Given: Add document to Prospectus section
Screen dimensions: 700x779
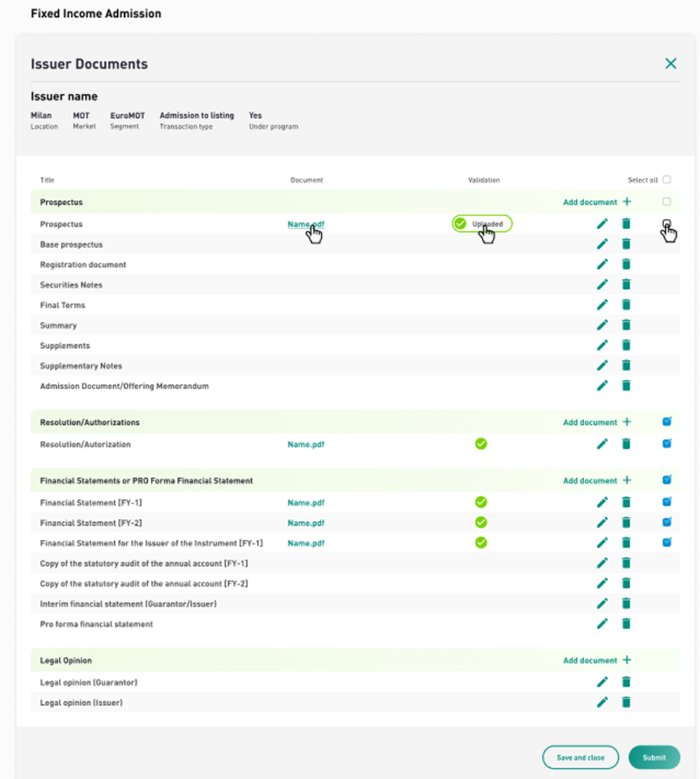Looking at the screenshot, I should tap(597, 202).
